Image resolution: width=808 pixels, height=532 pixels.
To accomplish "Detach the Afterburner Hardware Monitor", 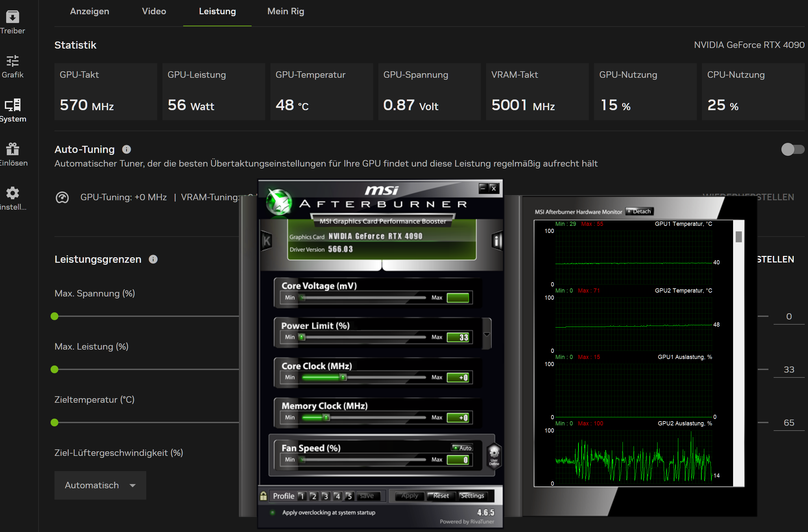I will [x=640, y=211].
